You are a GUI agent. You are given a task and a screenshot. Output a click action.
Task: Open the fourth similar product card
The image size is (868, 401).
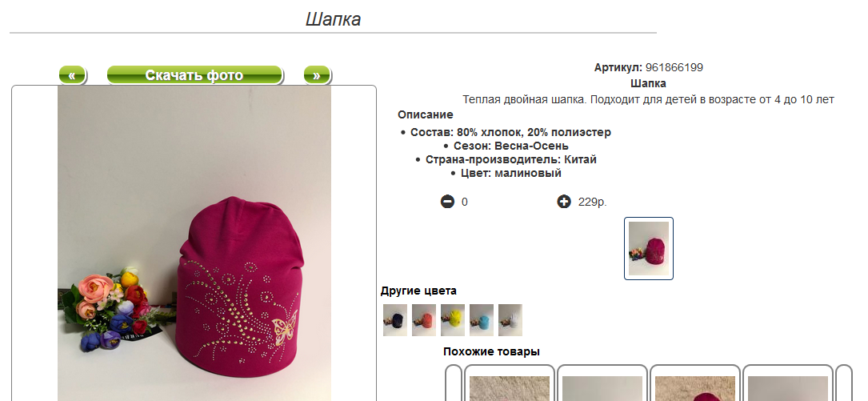[x=788, y=383]
